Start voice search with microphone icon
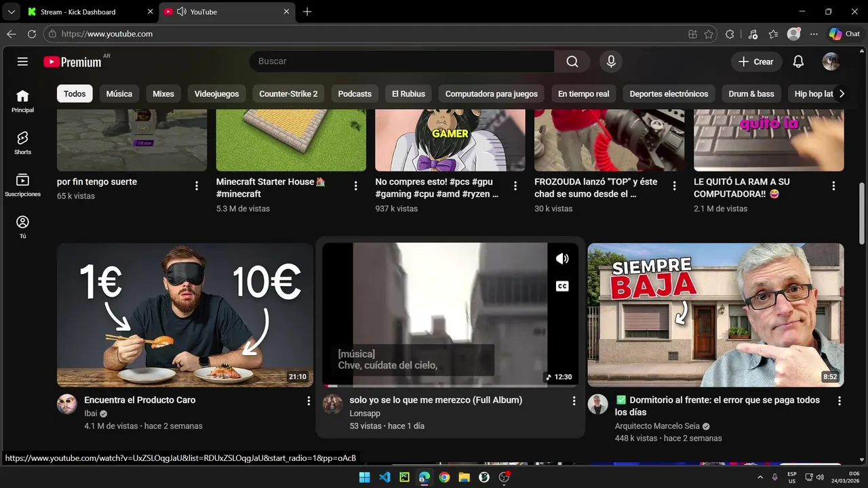Viewport: 868px width, 488px height. coord(611,62)
